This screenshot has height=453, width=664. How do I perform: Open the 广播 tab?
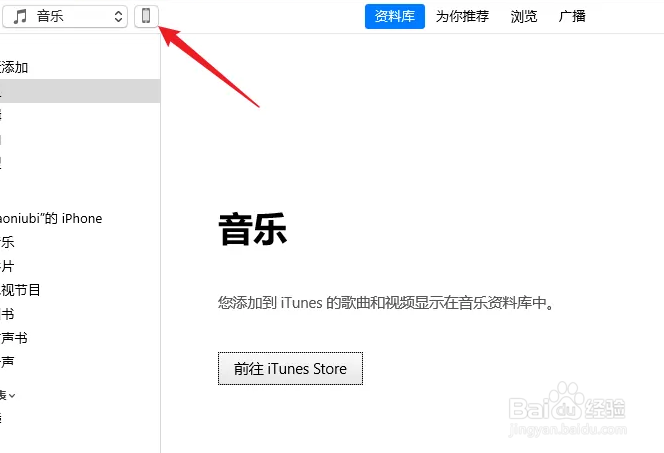[x=572, y=17]
